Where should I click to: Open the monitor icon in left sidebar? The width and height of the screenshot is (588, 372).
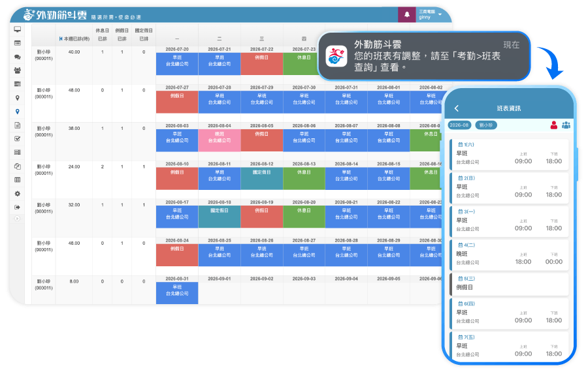[17, 29]
